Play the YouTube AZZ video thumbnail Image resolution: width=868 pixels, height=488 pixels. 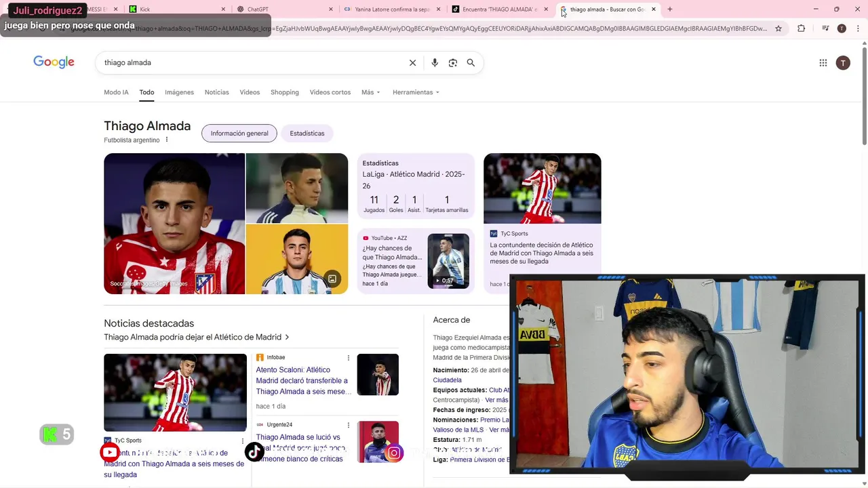(448, 261)
